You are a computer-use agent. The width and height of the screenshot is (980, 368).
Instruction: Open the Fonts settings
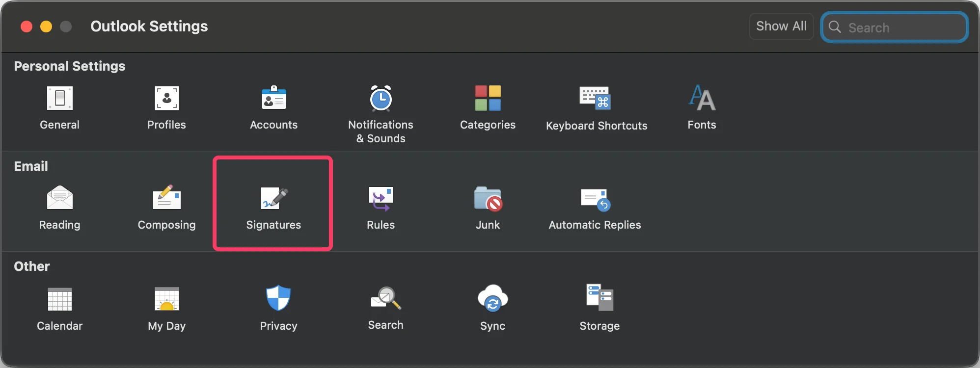(702, 107)
